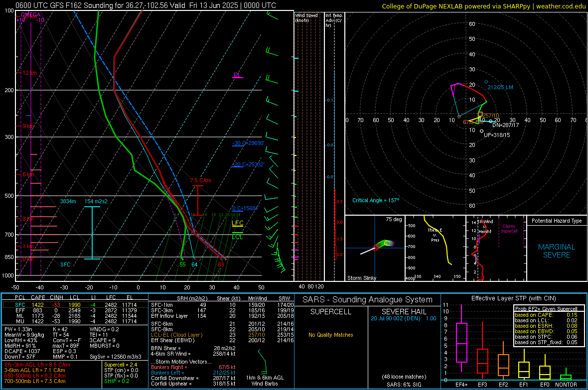Click the Storm Slinky panel label

click(x=361, y=278)
